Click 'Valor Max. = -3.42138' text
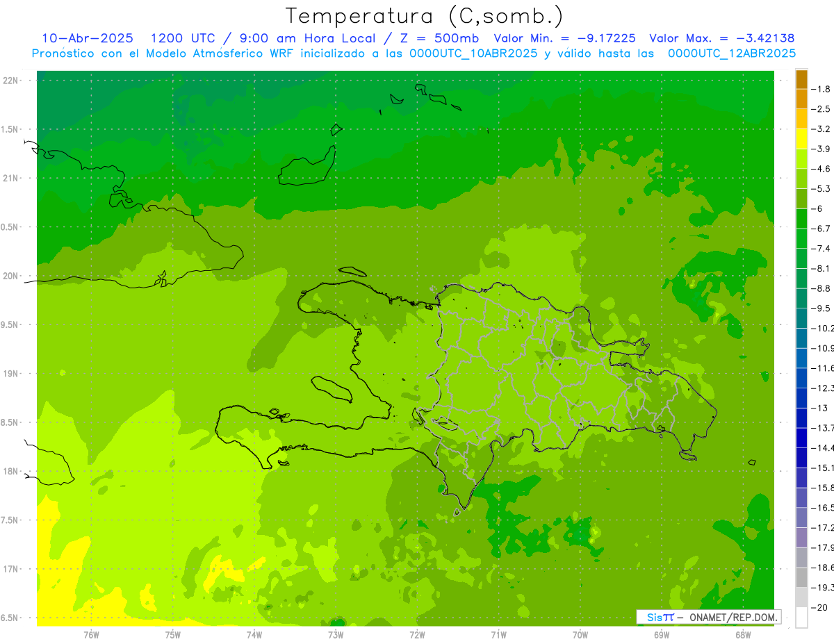The image size is (834, 644). pos(721,38)
